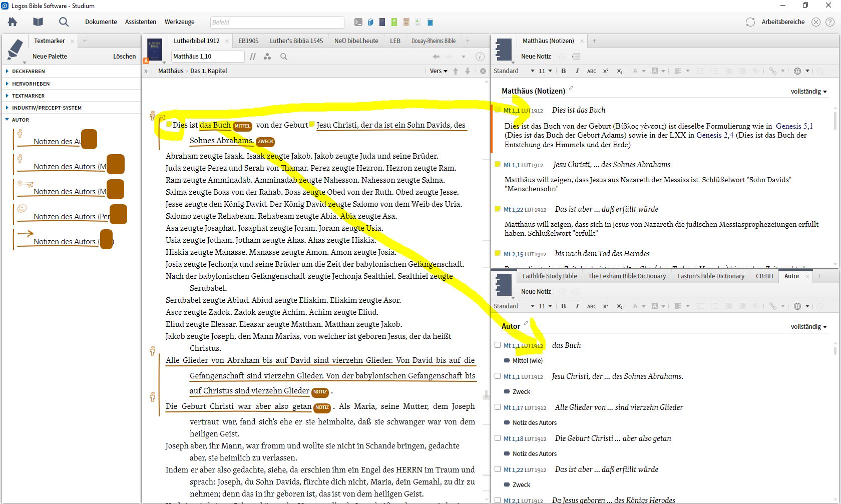Click the Befehl command input box

click(277, 23)
